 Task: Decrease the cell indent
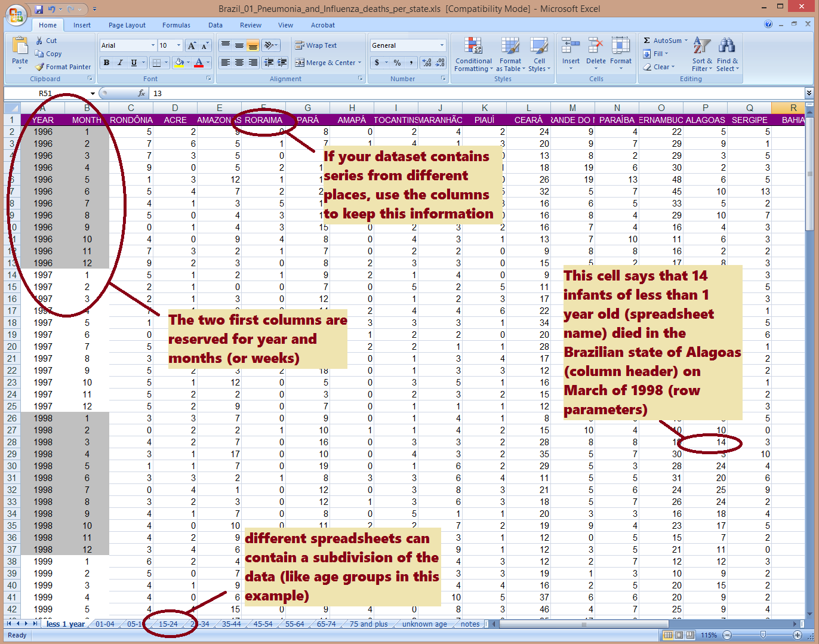[x=269, y=63]
